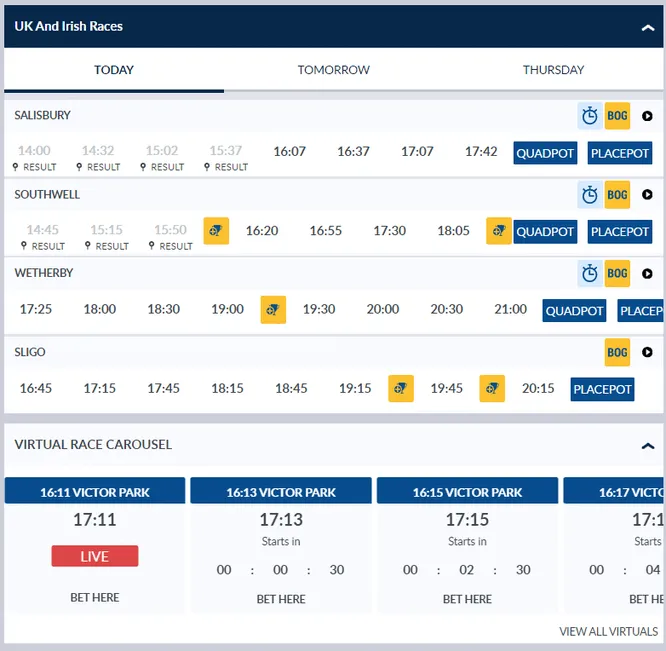Bet here on 17:13 virtual race
The image size is (666, 651).
(x=281, y=599)
